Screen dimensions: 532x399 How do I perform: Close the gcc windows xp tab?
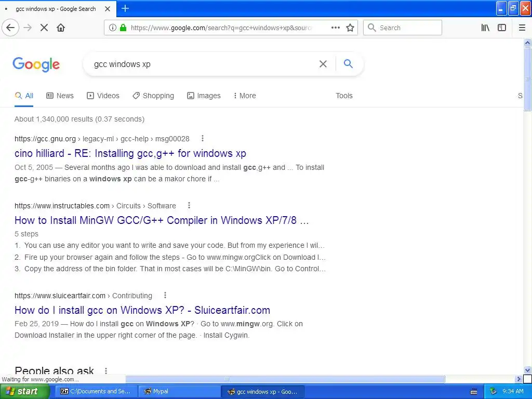108,9
